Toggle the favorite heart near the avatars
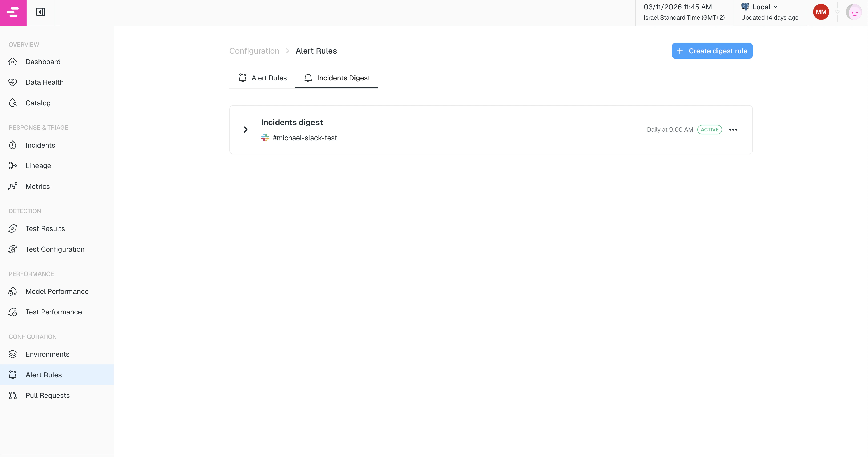Image resolution: width=868 pixels, height=457 pixels. (837, 11)
